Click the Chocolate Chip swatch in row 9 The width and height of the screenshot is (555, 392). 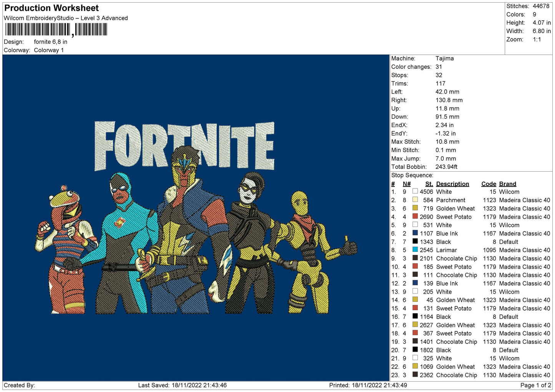[x=415, y=258]
